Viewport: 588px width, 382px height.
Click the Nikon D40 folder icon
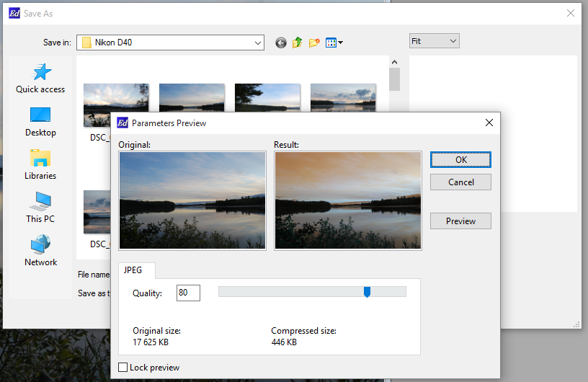click(86, 43)
